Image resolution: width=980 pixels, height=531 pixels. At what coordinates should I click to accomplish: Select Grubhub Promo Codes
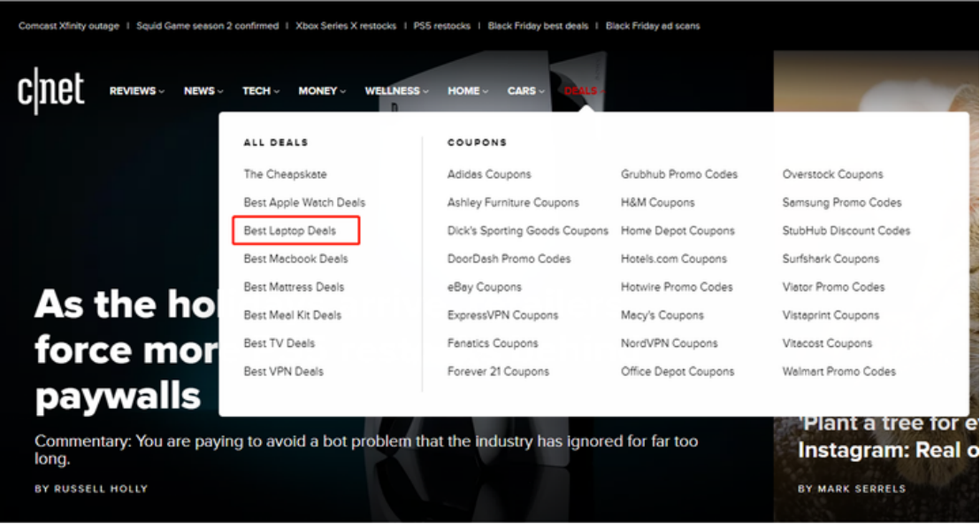679,174
